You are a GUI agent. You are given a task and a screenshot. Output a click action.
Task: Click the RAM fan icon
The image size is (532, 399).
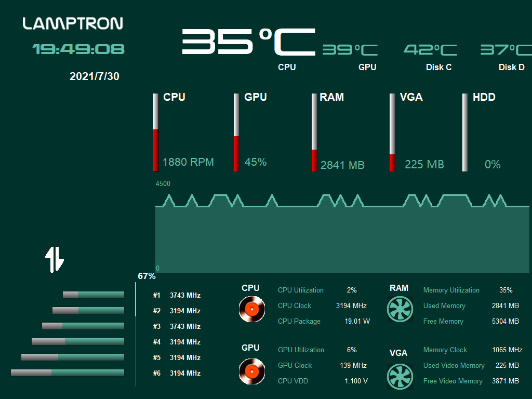pyautogui.click(x=400, y=309)
